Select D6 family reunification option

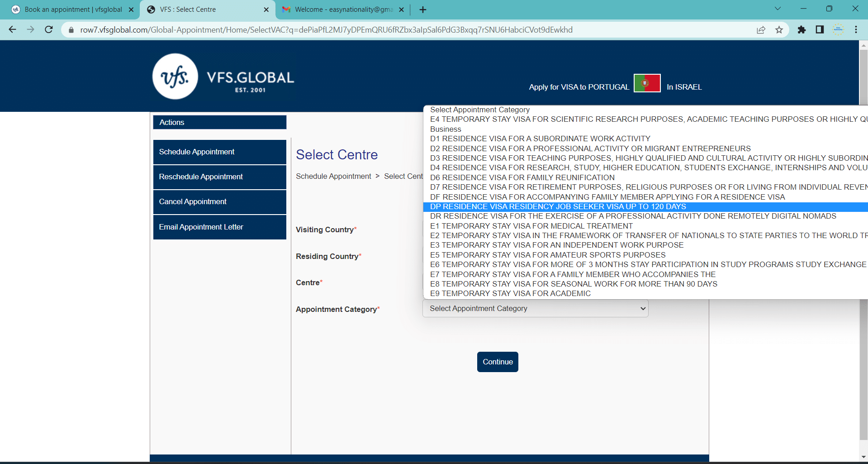[645, 177]
